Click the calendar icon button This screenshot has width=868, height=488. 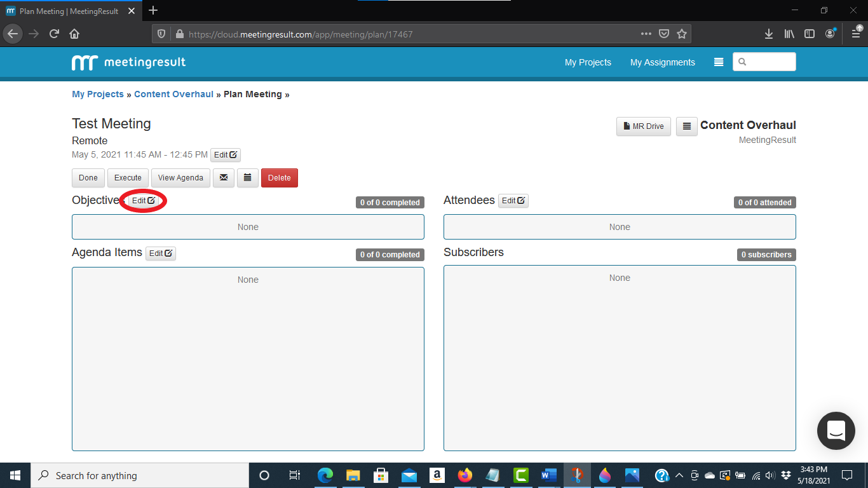pos(248,178)
